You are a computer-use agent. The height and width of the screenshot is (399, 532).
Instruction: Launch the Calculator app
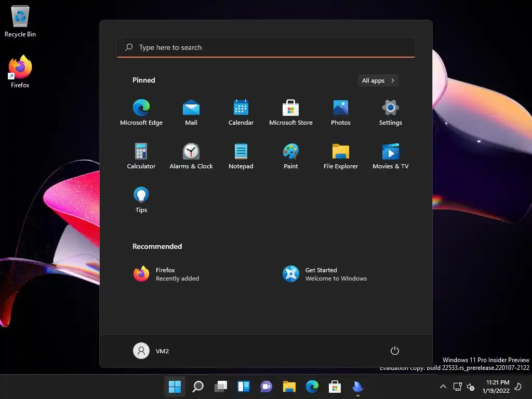pos(141,156)
